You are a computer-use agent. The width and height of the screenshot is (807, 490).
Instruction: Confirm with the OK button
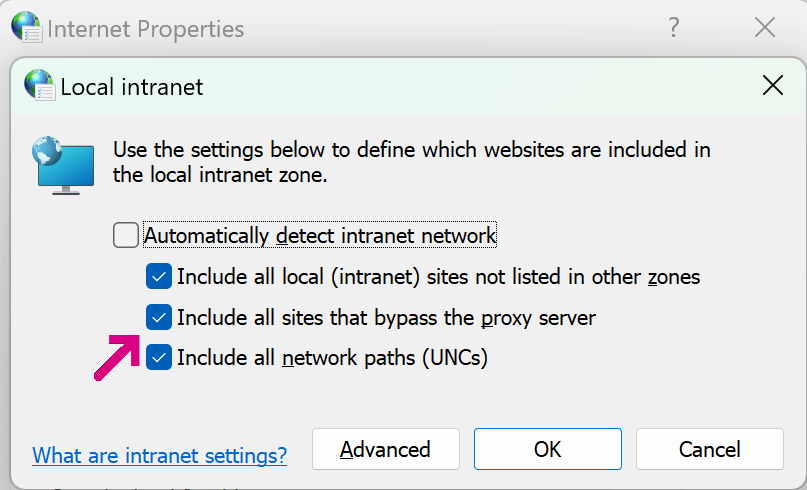(x=547, y=449)
